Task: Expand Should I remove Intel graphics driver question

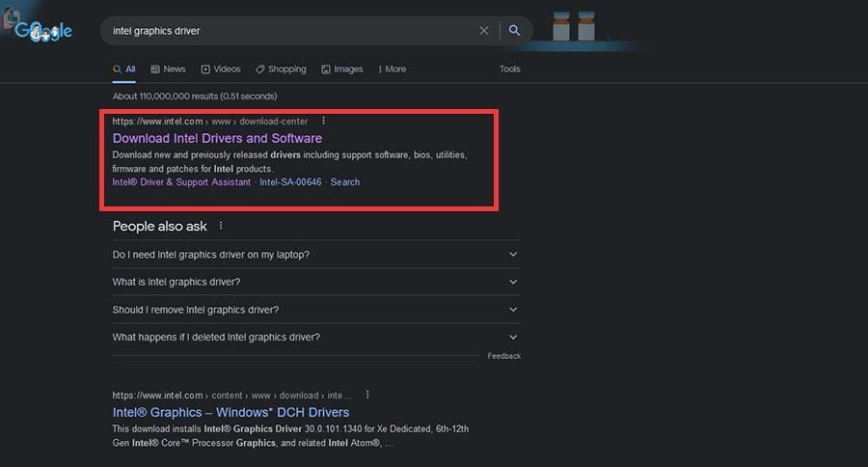Action: click(x=316, y=310)
